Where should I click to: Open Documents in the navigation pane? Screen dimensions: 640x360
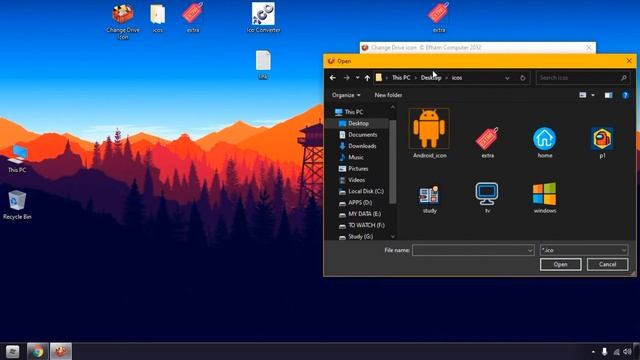tap(358, 135)
